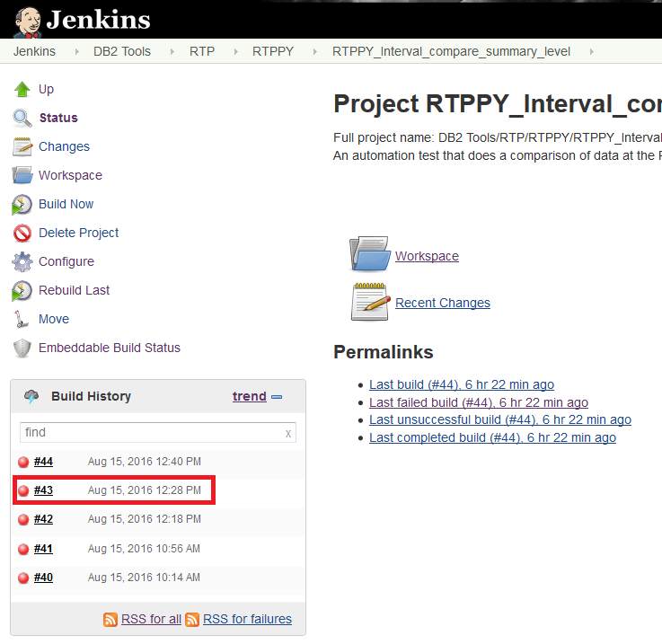Screen dimensions: 662x644
Task: Click the red Delete Project icon
Action: pos(22,233)
